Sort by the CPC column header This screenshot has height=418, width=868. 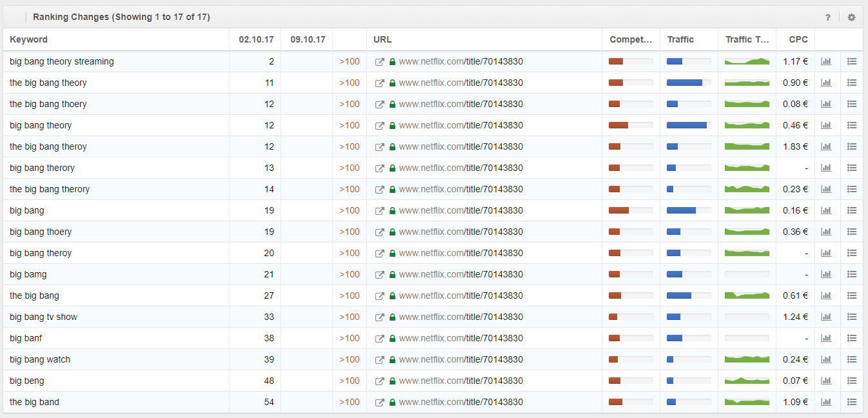[798, 39]
